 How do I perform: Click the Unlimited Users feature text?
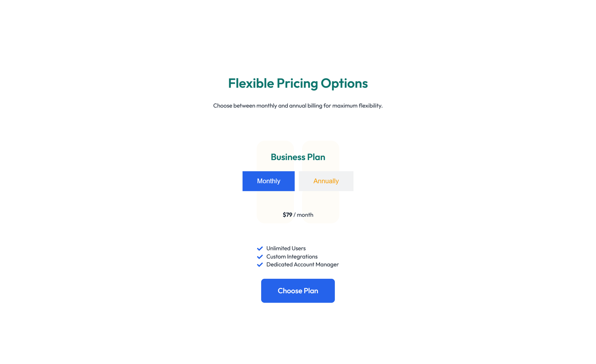coord(286,248)
